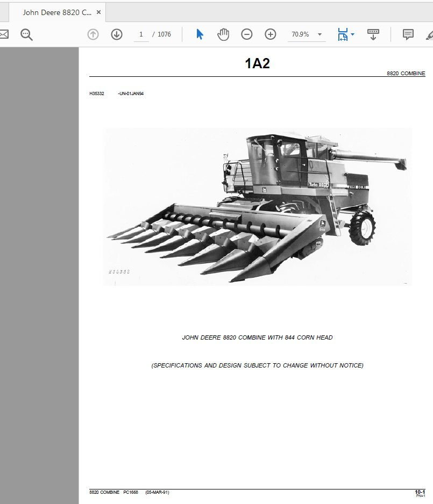
Task: Click the combine harvester photo
Action: pos(257,206)
